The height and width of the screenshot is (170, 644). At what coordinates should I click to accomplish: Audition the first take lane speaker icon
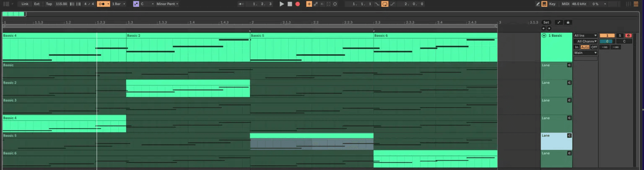point(569,65)
